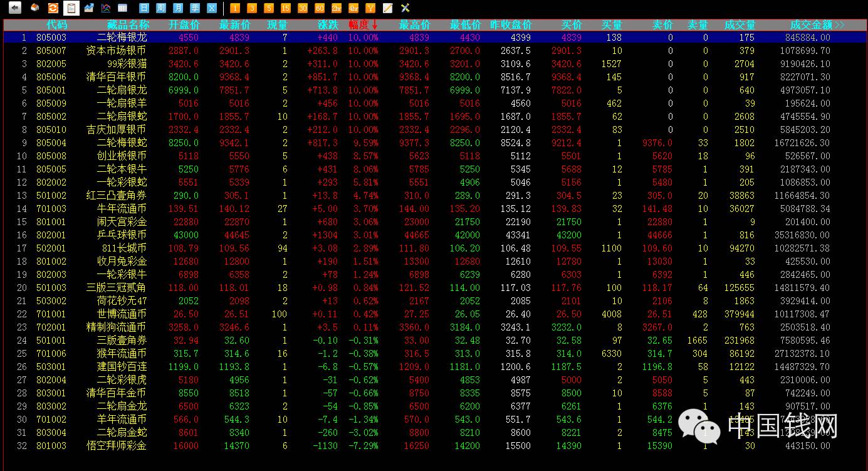The image size is (868, 471).
Task: Sort by 最新价 column header
Action: 235,25
